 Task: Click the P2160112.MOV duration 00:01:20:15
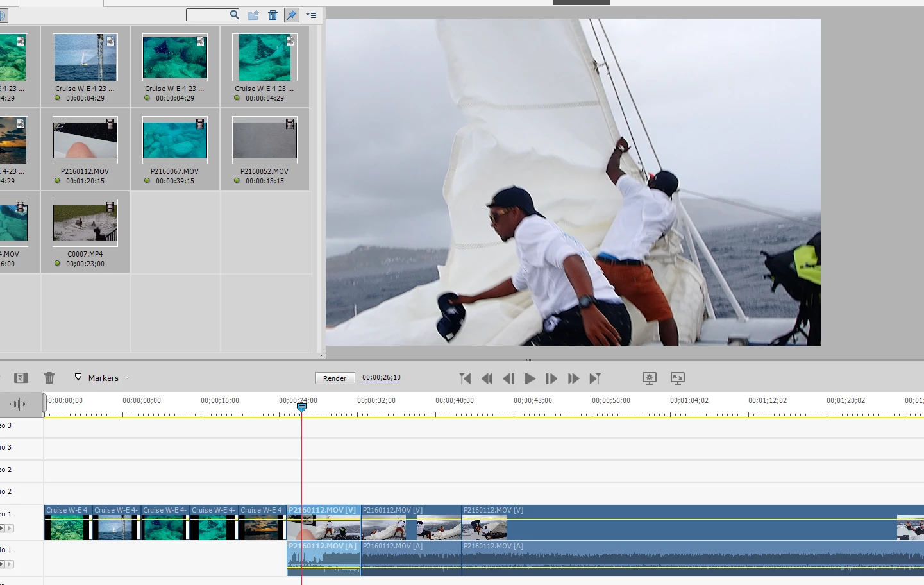85,181
